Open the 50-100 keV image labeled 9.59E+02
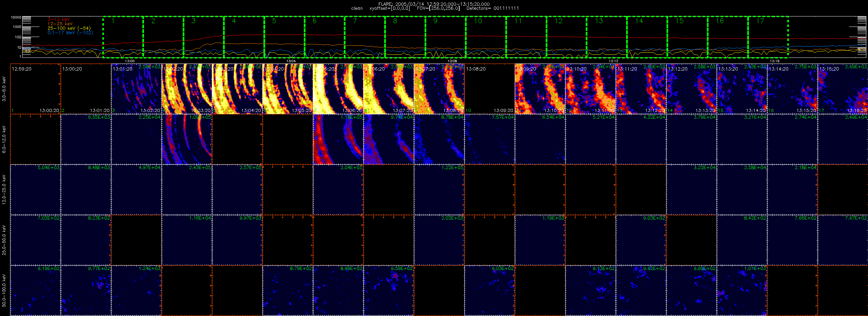Image resolution: width=868 pixels, height=316 pixels. point(389,290)
